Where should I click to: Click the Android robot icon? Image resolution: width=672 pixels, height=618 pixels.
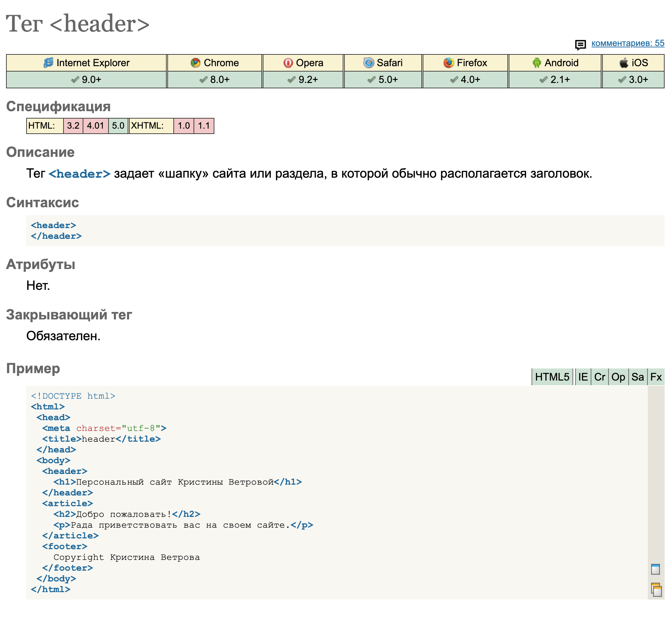point(537,63)
